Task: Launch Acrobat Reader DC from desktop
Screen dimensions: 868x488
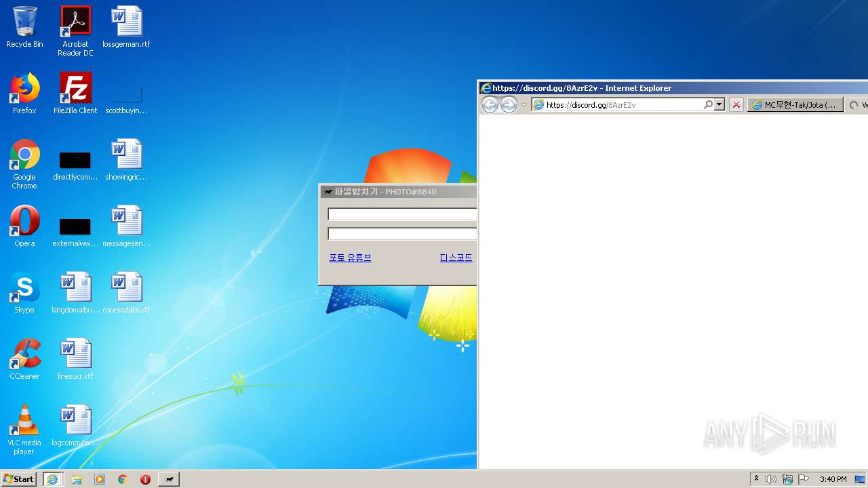Action: click(x=75, y=31)
